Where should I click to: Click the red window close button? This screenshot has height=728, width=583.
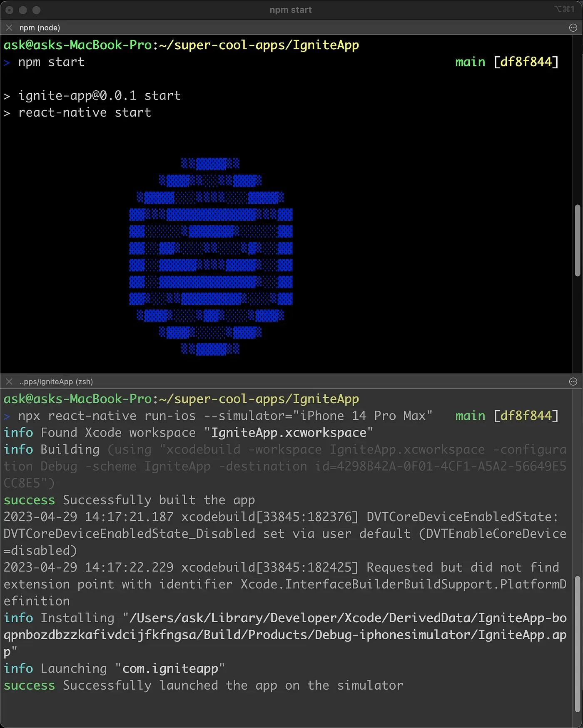pos(10,10)
